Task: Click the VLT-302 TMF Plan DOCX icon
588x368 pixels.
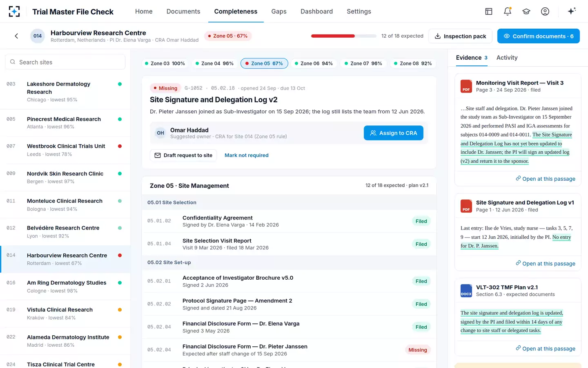Action: [x=466, y=291]
